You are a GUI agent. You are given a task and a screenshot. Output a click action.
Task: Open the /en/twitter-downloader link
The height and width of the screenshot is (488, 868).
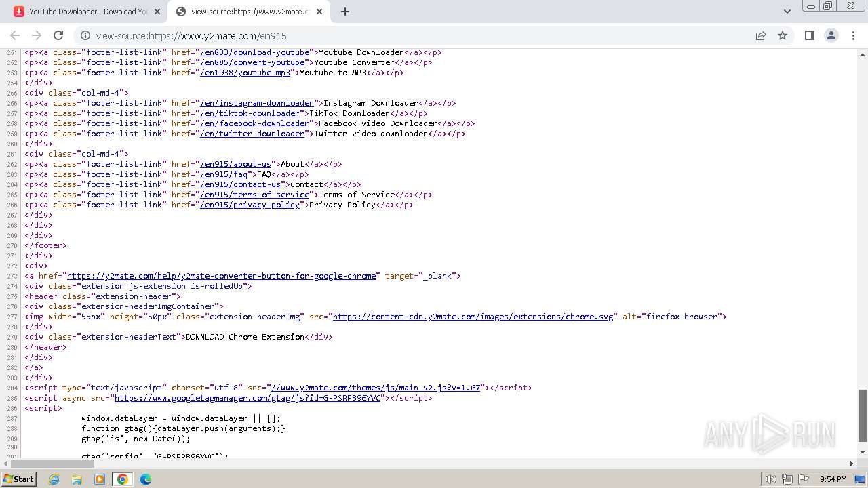click(252, 134)
